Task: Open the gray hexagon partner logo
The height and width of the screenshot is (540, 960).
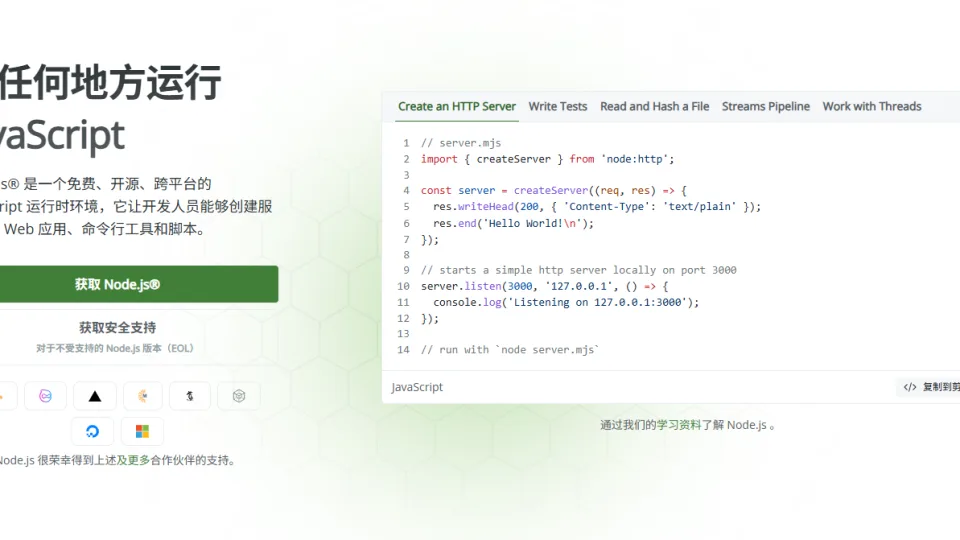Action: [239, 396]
